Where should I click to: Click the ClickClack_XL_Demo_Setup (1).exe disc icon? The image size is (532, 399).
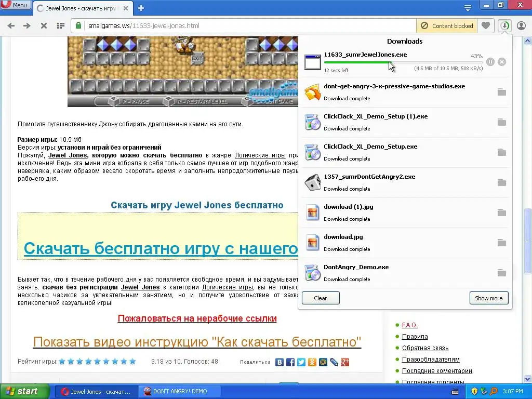tap(312, 123)
